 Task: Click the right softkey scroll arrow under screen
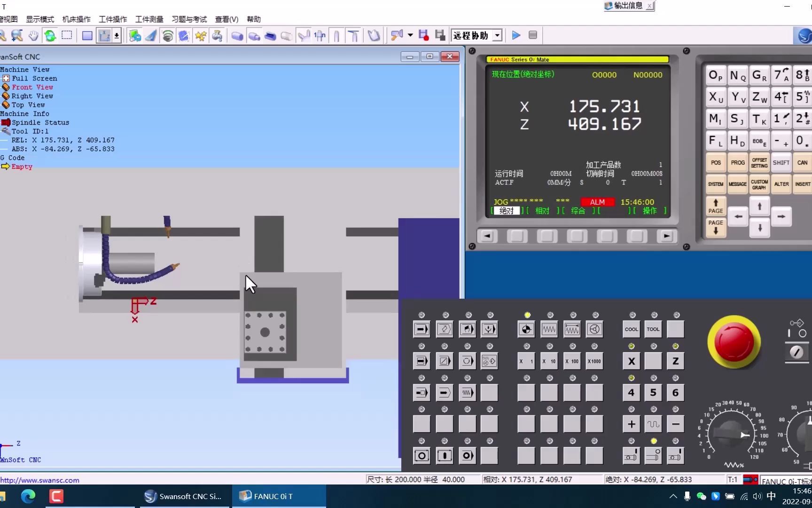click(x=666, y=236)
